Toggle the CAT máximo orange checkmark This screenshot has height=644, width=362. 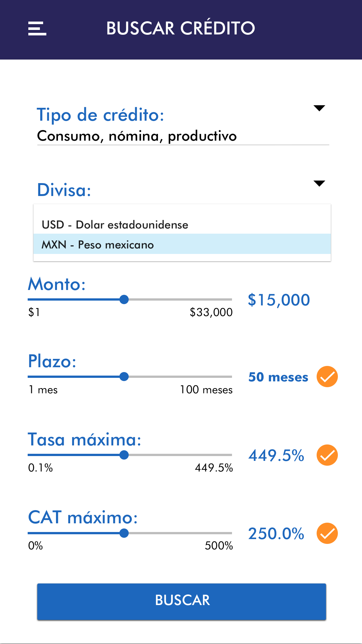coord(327,533)
